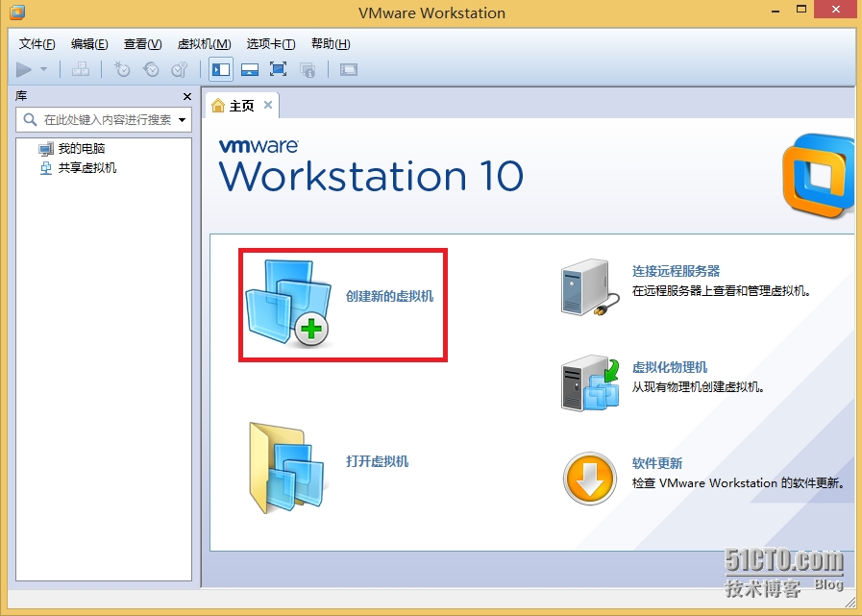This screenshot has height=616, width=862.
Task: Click the take snapshot toolbar icon
Action: coord(121,69)
